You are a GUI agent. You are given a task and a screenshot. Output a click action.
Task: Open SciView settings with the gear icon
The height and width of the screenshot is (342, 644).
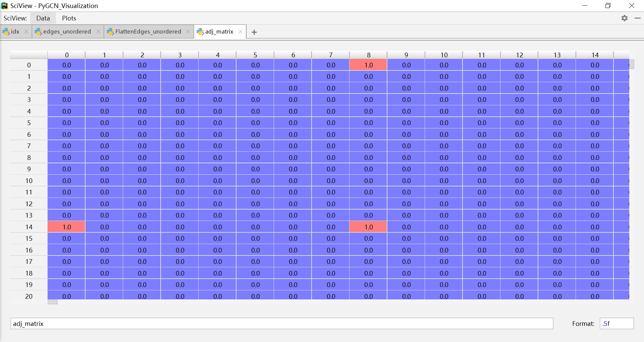[x=625, y=18]
